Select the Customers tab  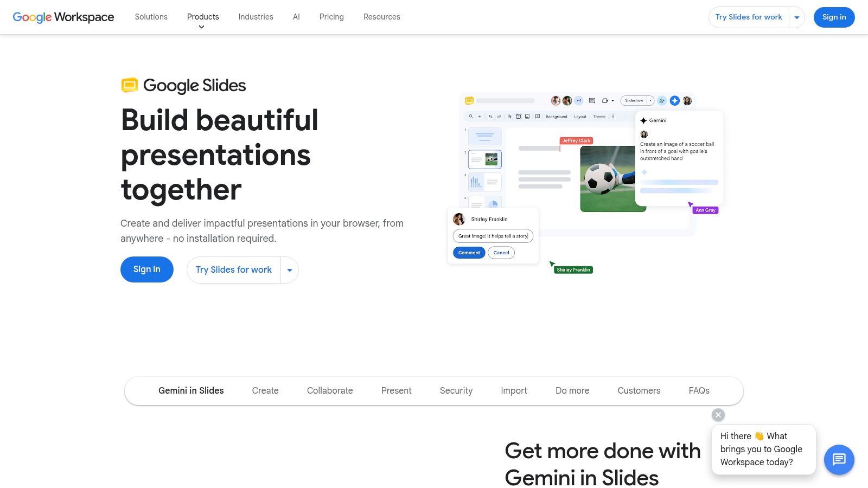click(x=639, y=390)
